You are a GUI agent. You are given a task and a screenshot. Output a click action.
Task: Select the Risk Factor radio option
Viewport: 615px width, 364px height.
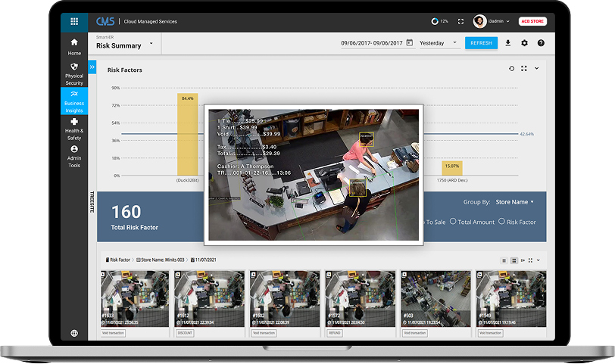click(502, 222)
